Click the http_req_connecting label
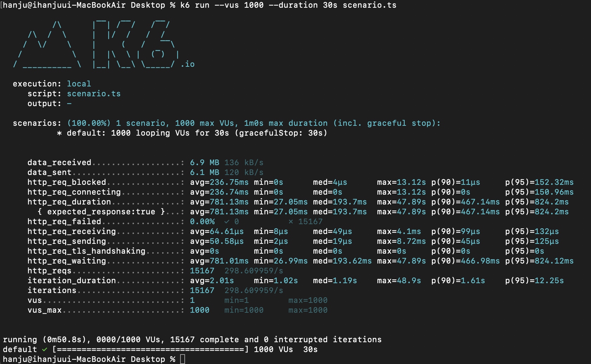The width and height of the screenshot is (591, 364). coord(74,192)
